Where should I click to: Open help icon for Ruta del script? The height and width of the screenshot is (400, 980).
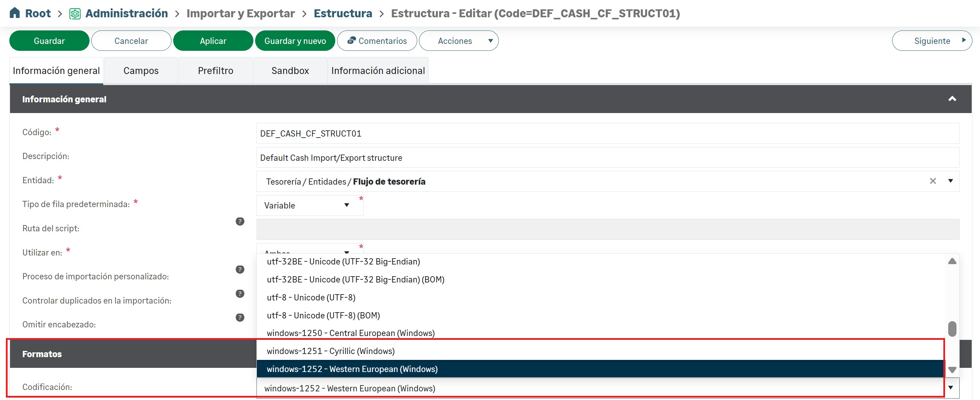(240, 221)
